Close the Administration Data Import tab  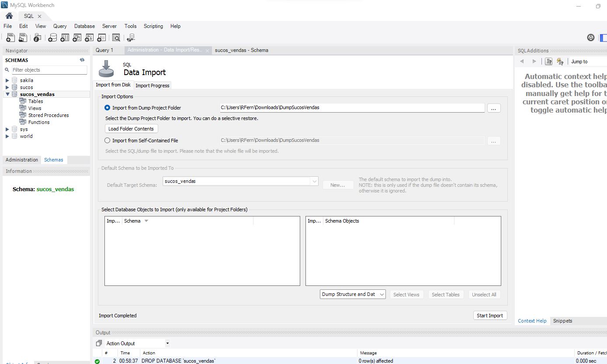pyautogui.click(x=208, y=51)
